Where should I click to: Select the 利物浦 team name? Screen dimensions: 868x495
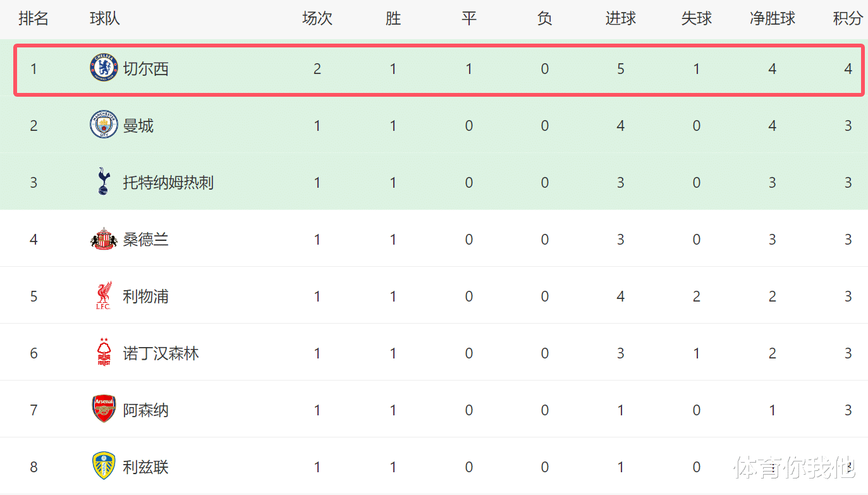[x=146, y=296]
